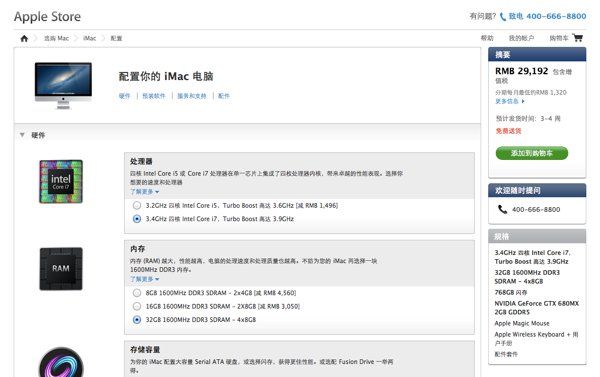
Task: Go to 选购 Mac breadcrumb
Action: point(56,38)
